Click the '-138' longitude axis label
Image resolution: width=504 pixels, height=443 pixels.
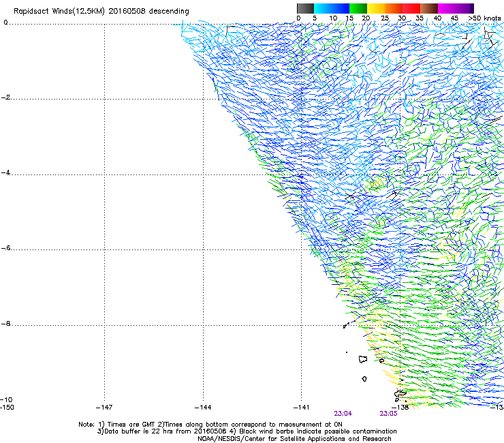400,408
